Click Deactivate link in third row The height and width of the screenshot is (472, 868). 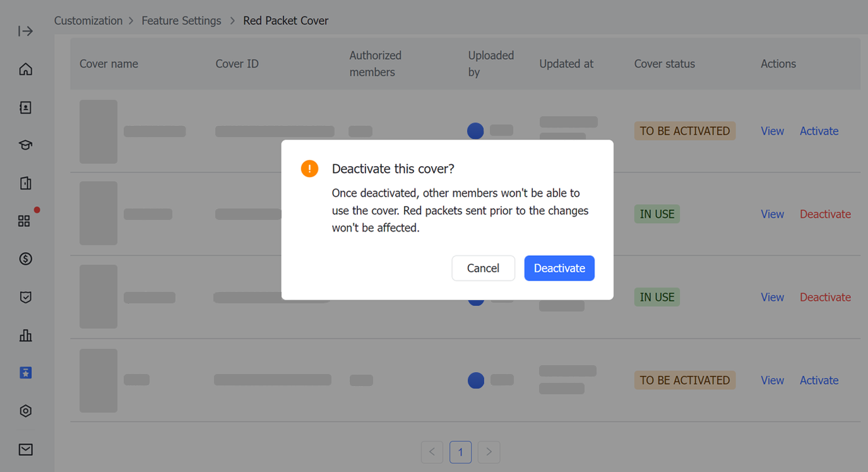825,297
